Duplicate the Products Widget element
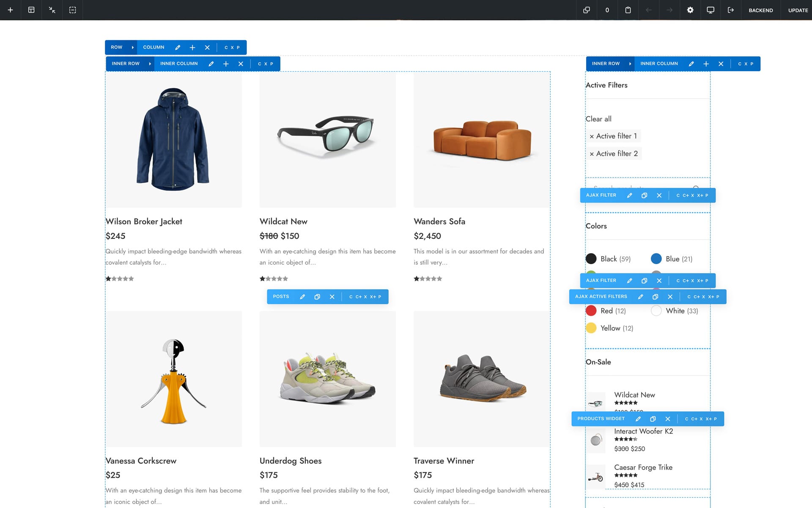This screenshot has height=508, width=812. (653, 419)
